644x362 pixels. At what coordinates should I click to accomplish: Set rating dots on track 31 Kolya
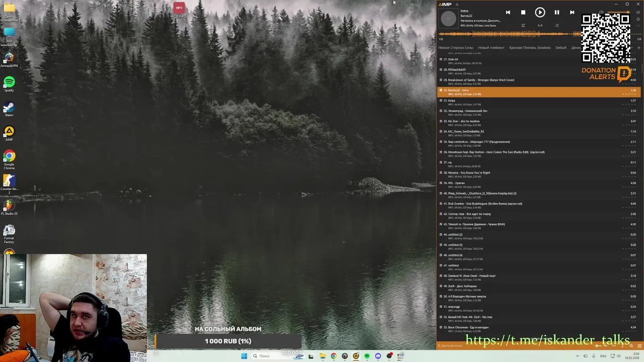[x=629, y=105]
